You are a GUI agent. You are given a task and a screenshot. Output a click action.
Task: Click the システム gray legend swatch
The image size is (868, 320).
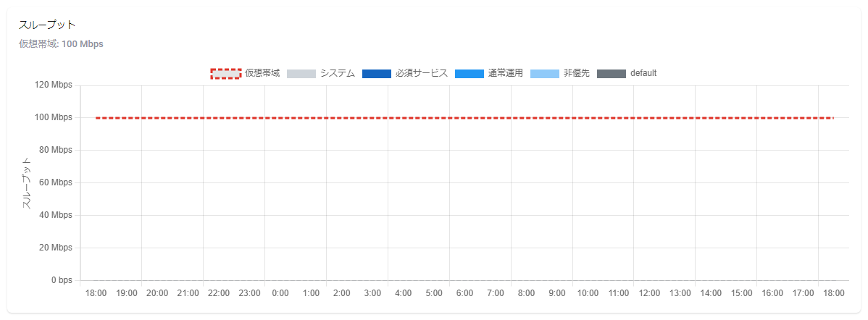(301, 73)
